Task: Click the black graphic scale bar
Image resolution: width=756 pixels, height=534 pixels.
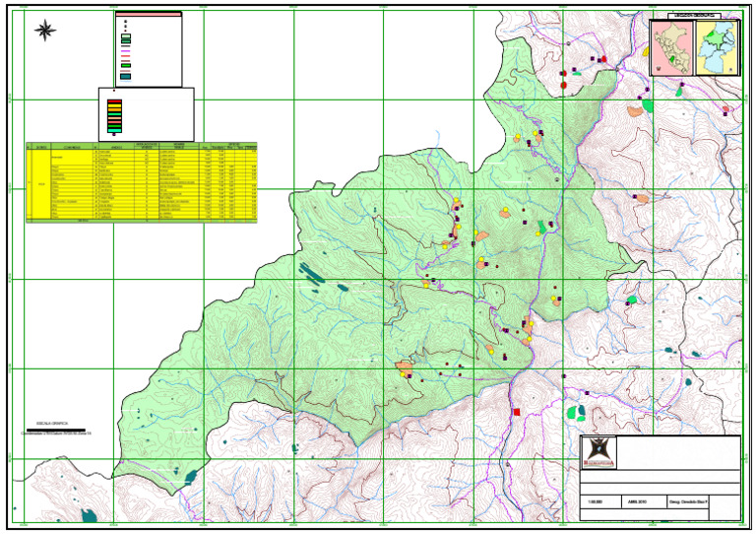Action: point(56,430)
